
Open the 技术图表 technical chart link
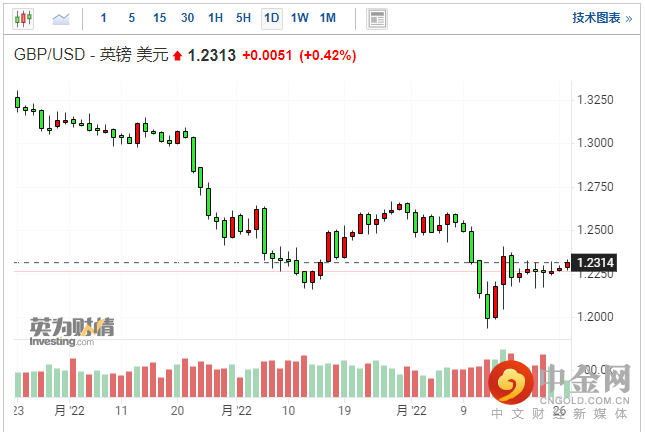[x=596, y=18]
